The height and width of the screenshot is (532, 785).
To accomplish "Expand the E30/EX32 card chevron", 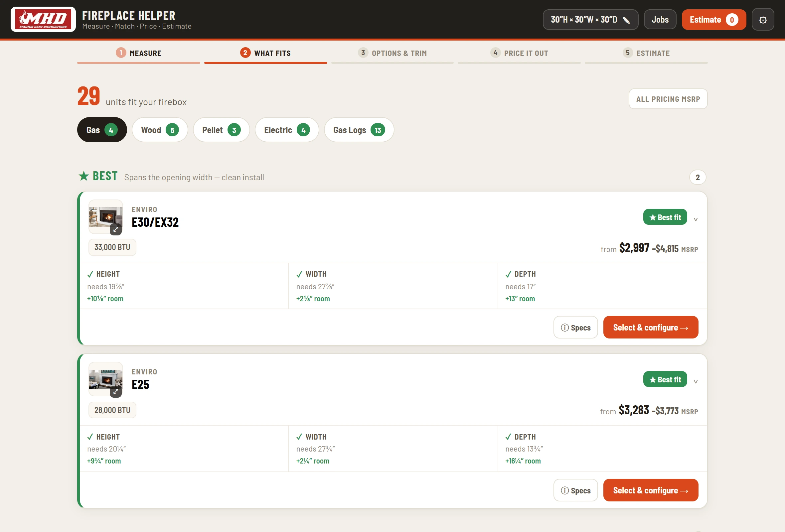I will 696,219.
